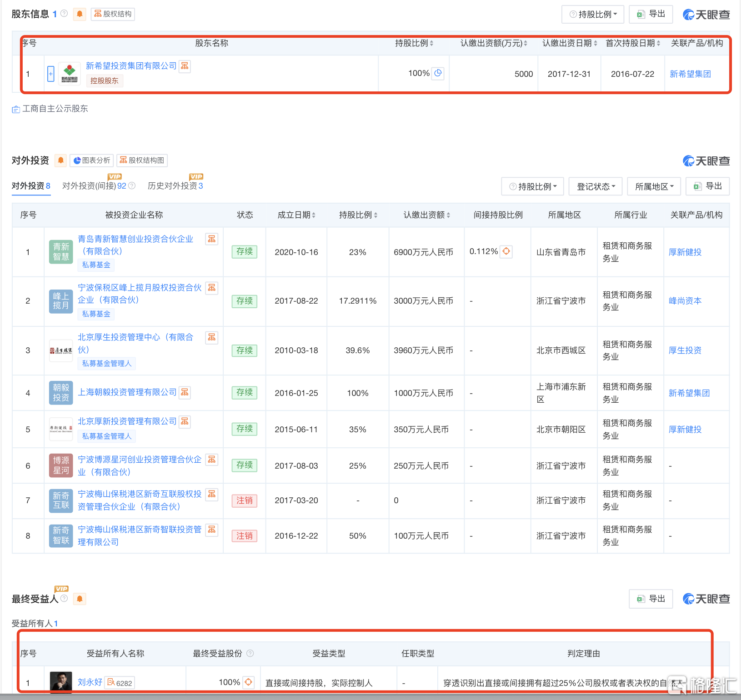Expand the shareholder row with plus button
This screenshot has height=700, width=741.
tap(51, 74)
